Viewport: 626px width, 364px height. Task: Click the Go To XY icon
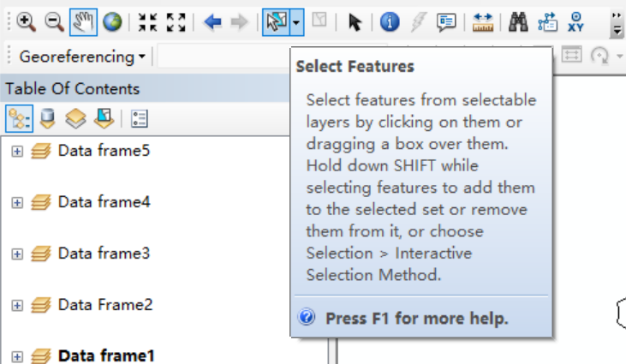coord(575,23)
